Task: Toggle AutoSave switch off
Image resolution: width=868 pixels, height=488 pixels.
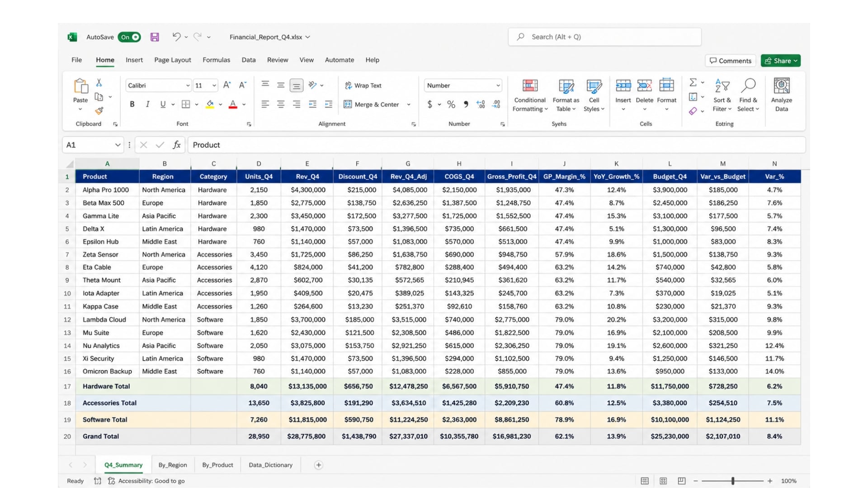Action: tap(129, 37)
